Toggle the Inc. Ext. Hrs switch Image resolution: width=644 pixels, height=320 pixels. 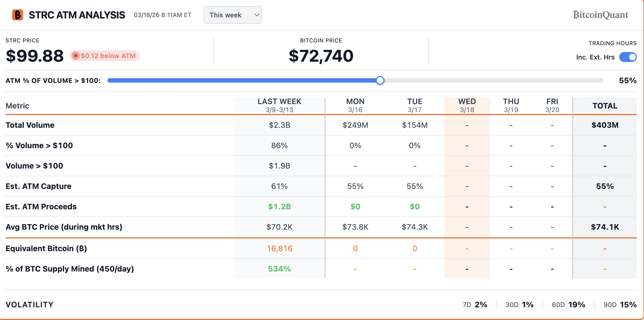tap(628, 57)
